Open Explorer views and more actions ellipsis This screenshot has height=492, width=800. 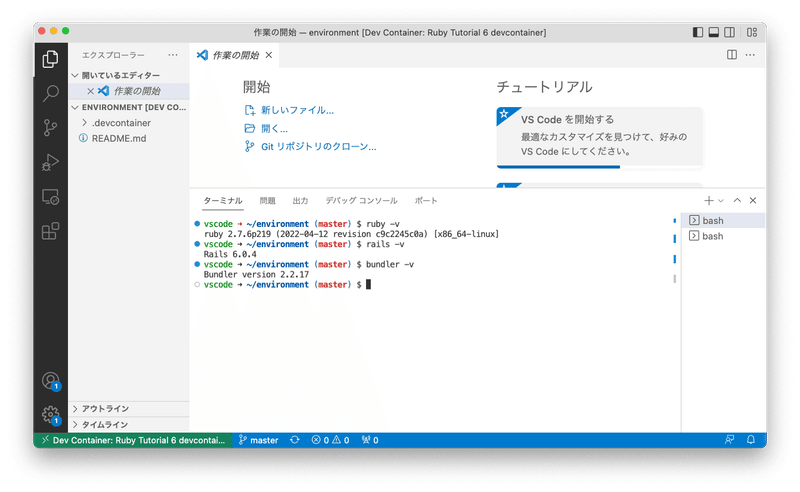click(x=173, y=55)
